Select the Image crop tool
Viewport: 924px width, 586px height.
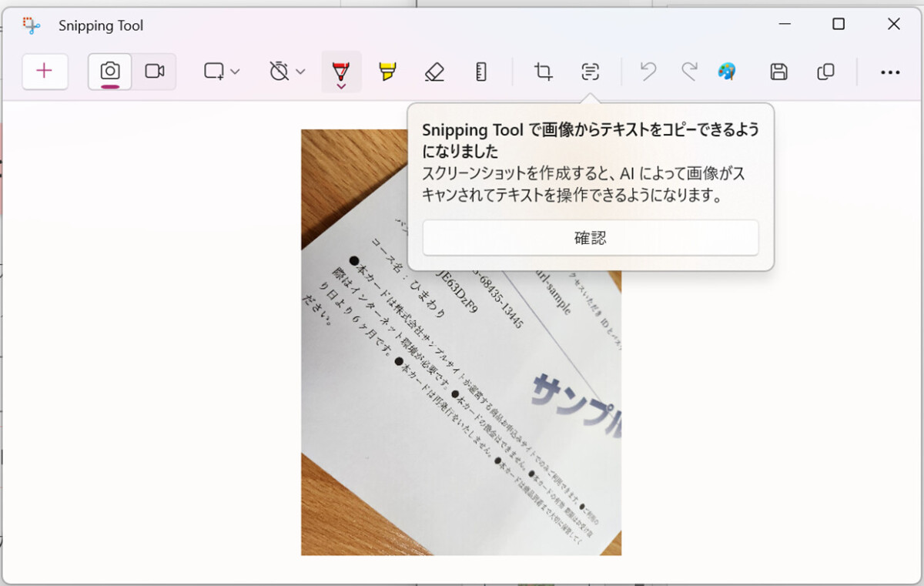click(x=544, y=72)
